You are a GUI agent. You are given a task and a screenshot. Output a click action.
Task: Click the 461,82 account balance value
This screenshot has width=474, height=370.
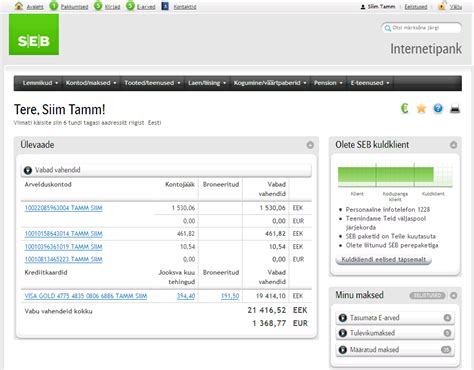coord(186,234)
